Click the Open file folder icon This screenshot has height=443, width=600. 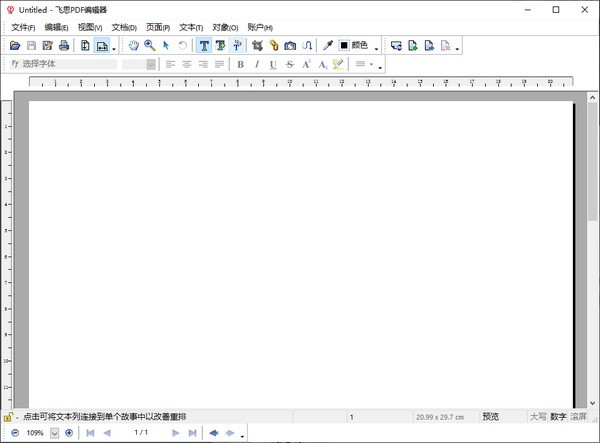point(15,46)
